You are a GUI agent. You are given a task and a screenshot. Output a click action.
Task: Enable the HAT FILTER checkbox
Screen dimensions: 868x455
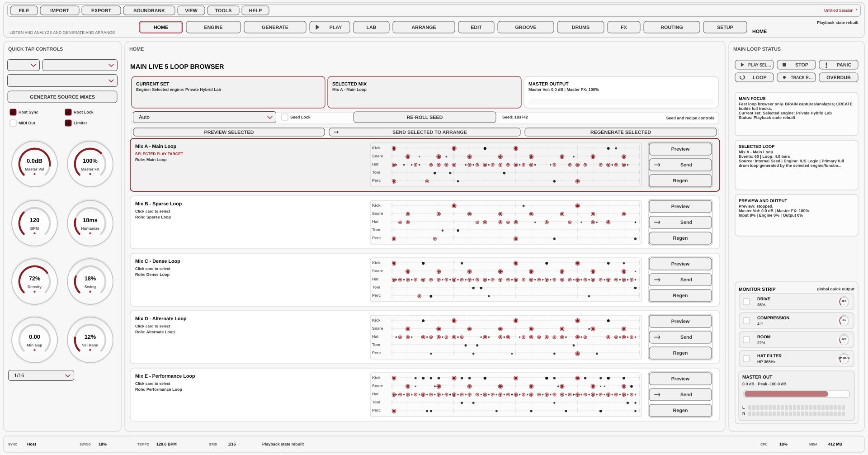[x=746, y=359]
